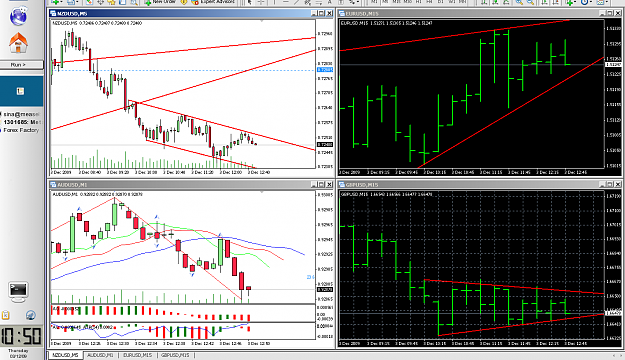The width and height of the screenshot is (625, 360).
Task: Select the 1301685 account entry in sidebar
Action: click(22, 122)
